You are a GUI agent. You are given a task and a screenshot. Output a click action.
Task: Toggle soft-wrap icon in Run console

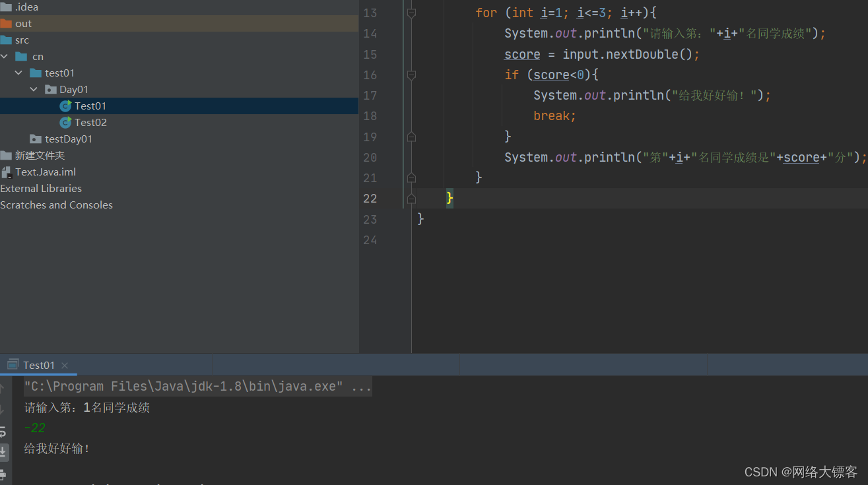tap(3, 432)
